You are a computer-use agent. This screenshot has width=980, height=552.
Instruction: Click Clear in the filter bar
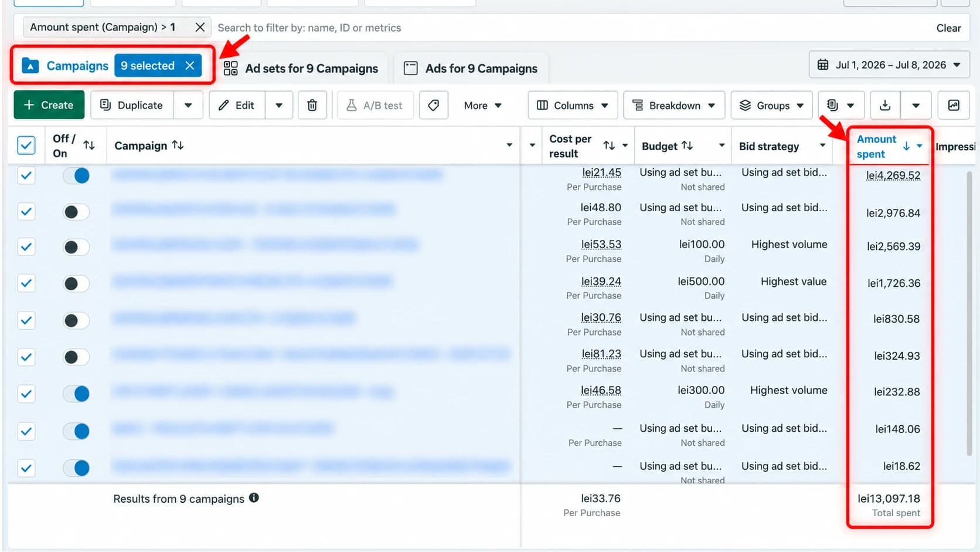pyautogui.click(x=948, y=28)
